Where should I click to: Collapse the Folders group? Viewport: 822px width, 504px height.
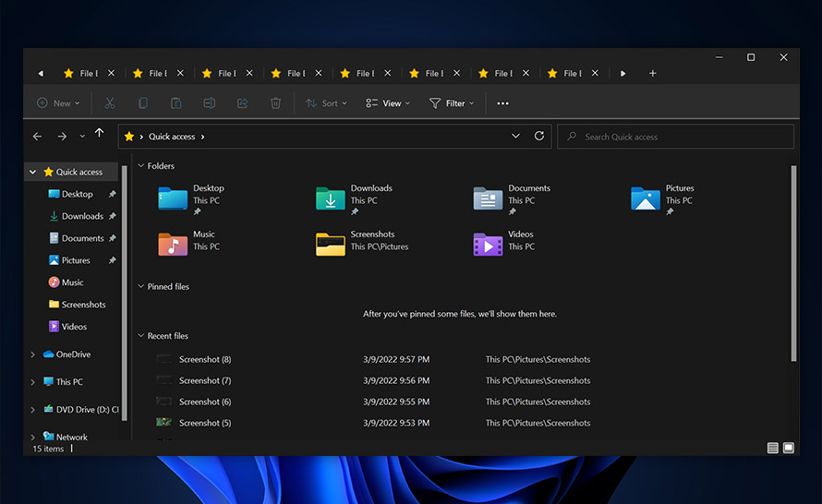(140, 165)
